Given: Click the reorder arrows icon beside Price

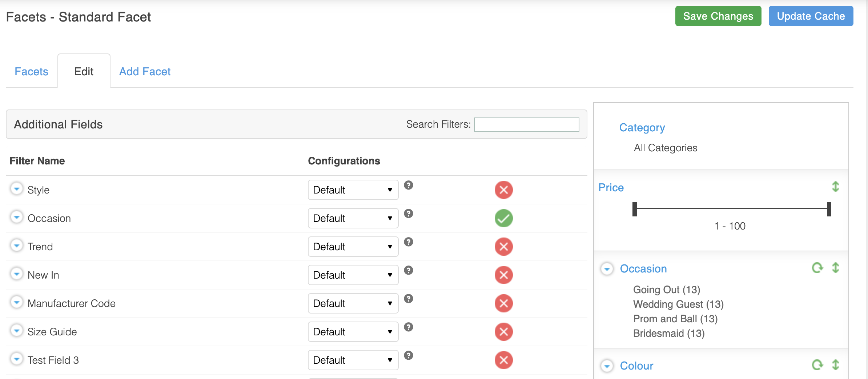Looking at the screenshot, I should [x=836, y=187].
